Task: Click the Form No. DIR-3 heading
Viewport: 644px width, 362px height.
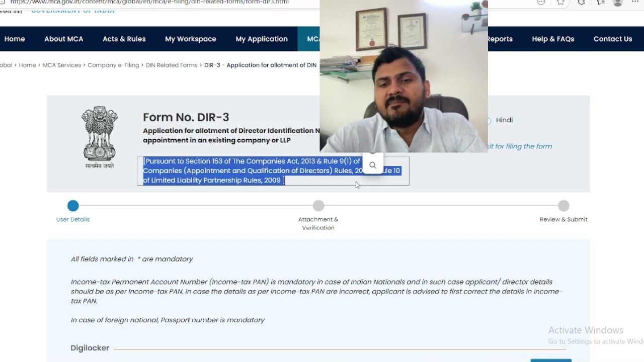Action: click(x=186, y=117)
